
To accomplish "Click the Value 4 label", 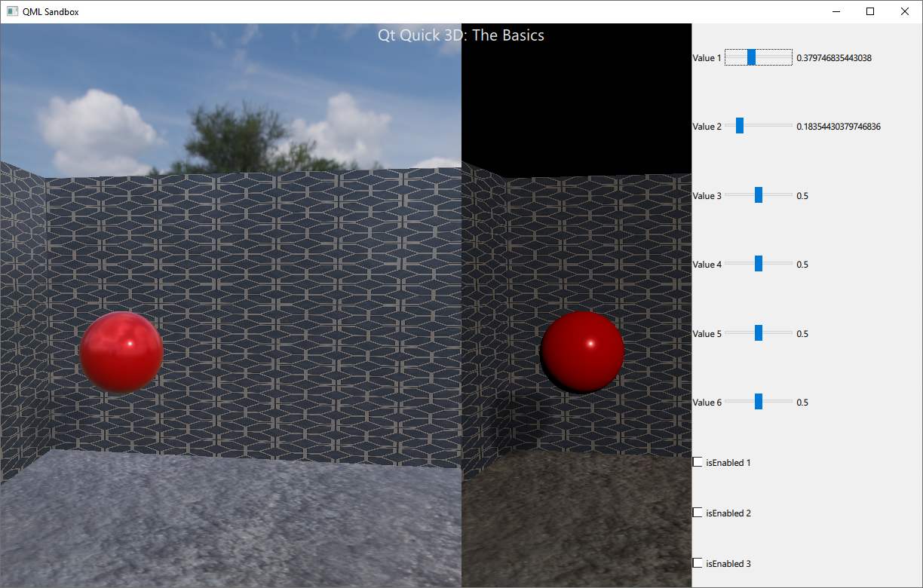I will coord(707,265).
